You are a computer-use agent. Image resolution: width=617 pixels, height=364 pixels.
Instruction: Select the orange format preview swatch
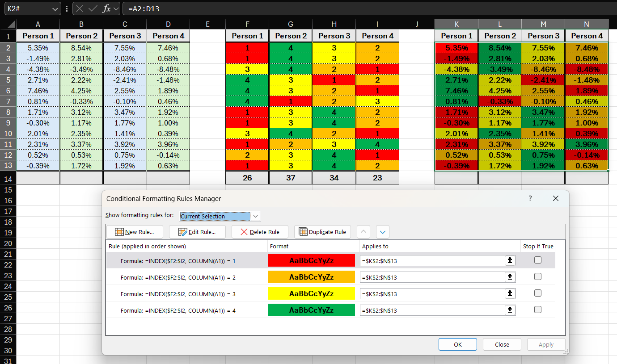click(x=311, y=277)
